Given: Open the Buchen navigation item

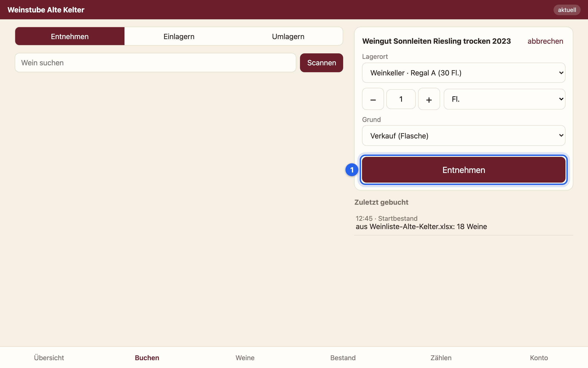Looking at the screenshot, I should coord(147,357).
